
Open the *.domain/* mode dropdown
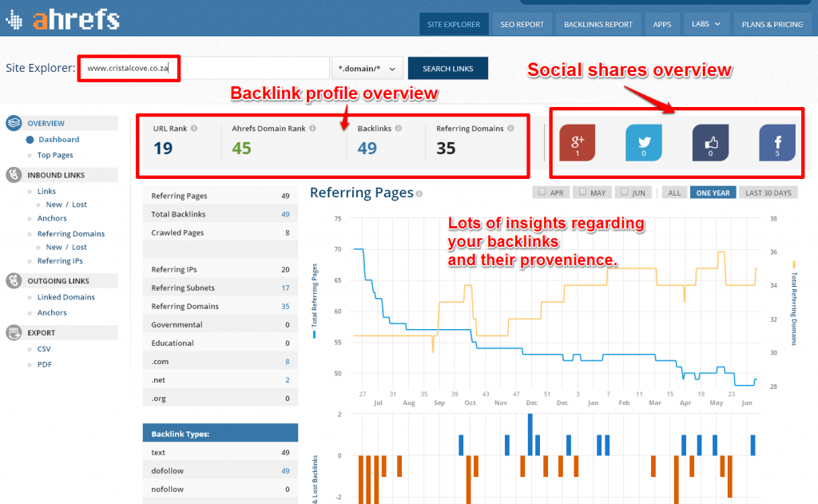point(367,69)
